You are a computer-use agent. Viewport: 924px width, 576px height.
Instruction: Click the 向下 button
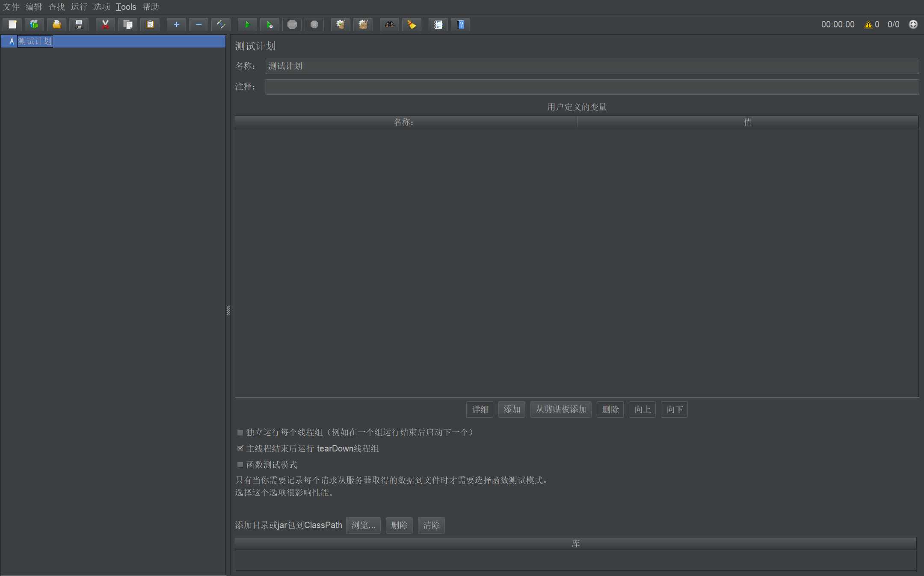[x=674, y=410]
